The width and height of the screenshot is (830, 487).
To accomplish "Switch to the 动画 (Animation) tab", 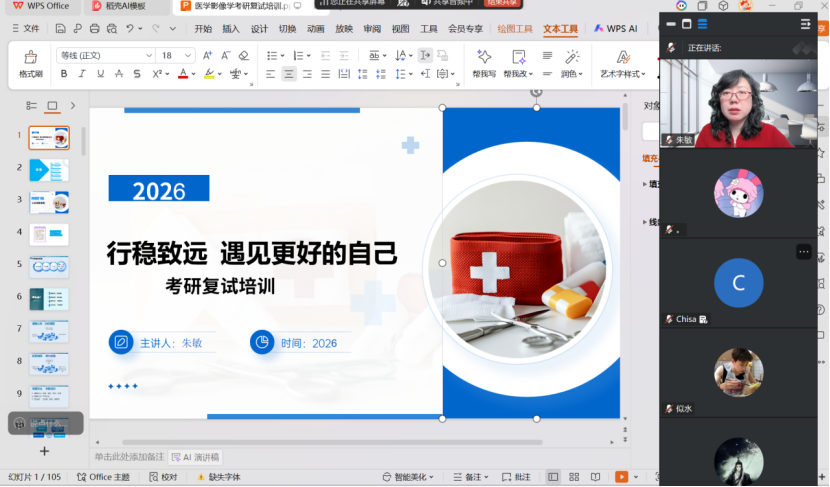I will coord(316,29).
